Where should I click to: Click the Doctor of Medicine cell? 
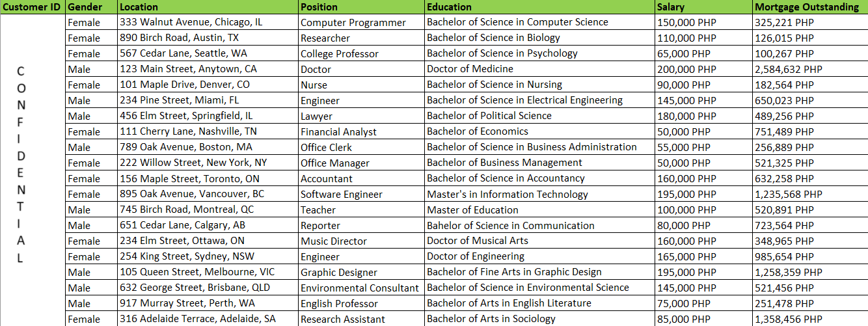[x=539, y=69]
